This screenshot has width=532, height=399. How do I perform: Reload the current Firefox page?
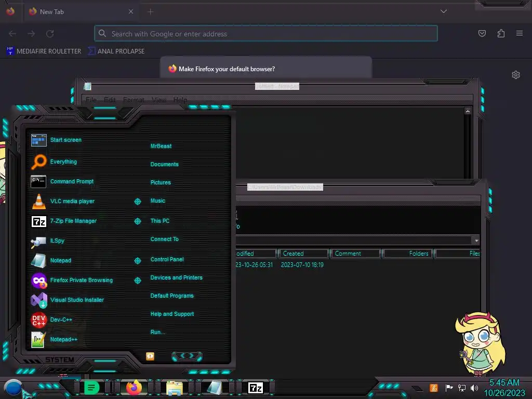(x=50, y=34)
